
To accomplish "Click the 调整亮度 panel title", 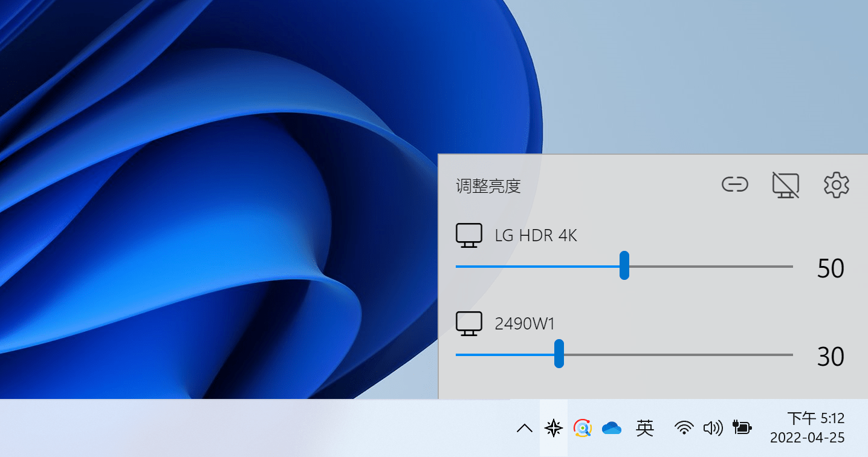I will coord(488,186).
